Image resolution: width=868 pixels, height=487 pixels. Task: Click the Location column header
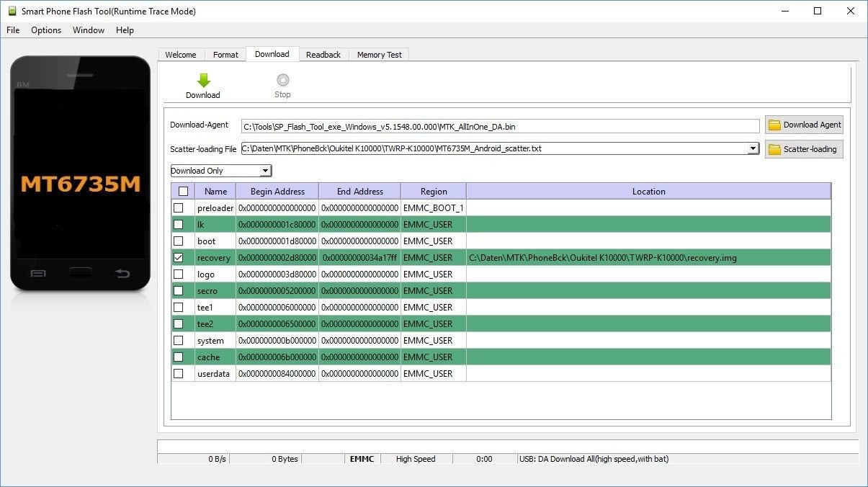(x=648, y=191)
